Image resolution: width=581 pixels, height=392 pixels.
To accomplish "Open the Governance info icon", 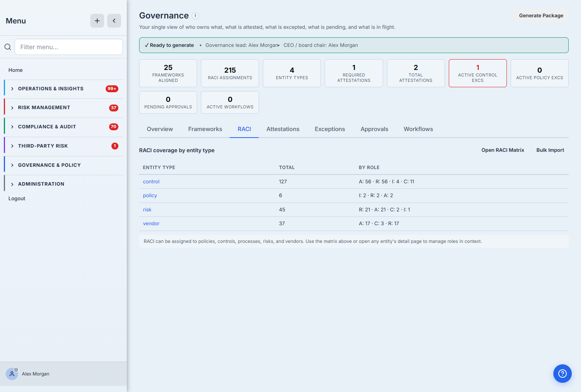I will [195, 16].
